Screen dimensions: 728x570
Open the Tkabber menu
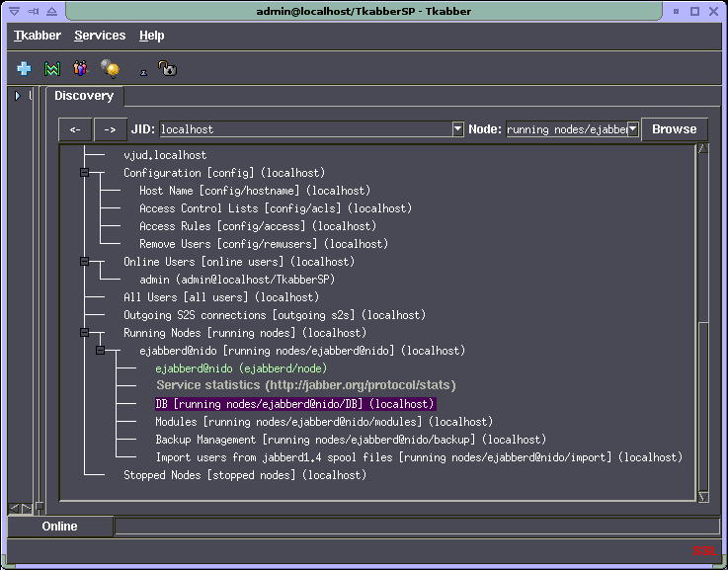pos(38,36)
